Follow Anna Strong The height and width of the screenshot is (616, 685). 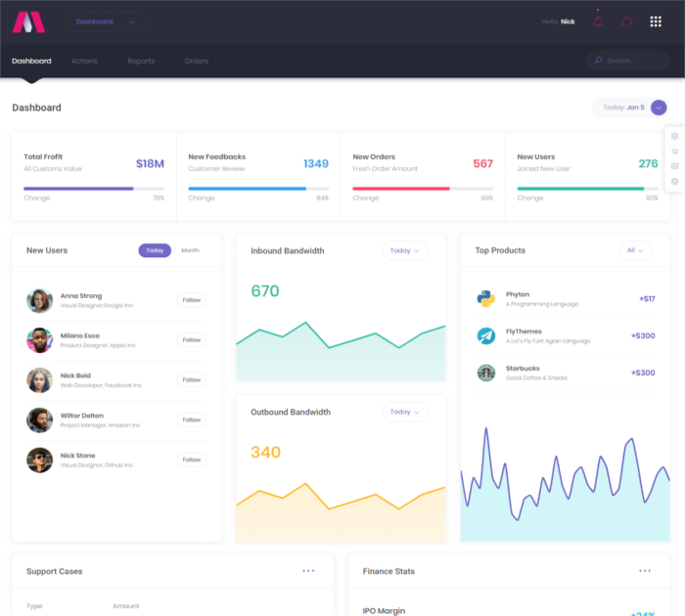coord(192,300)
